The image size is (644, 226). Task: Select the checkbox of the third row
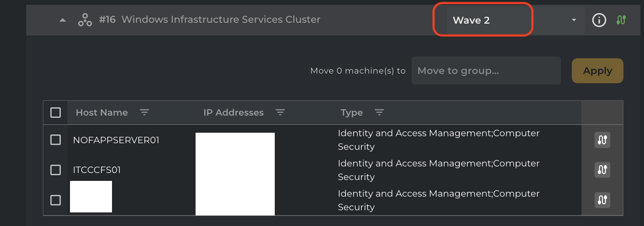56,200
